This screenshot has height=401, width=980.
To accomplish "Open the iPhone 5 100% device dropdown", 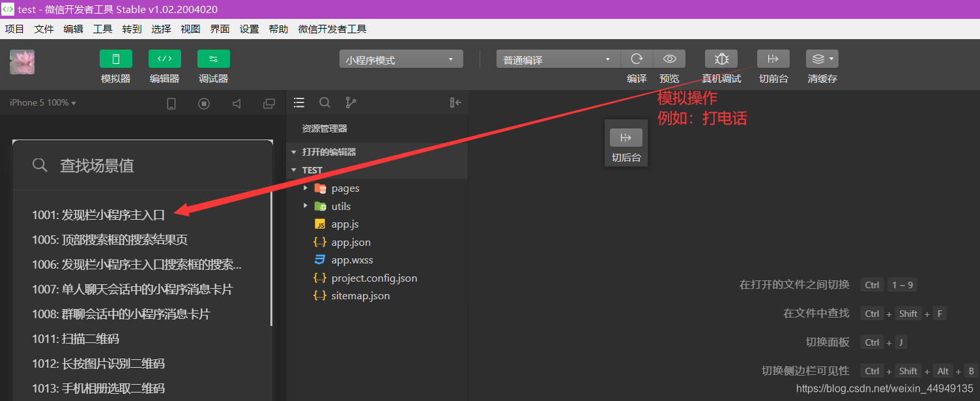I will (43, 103).
